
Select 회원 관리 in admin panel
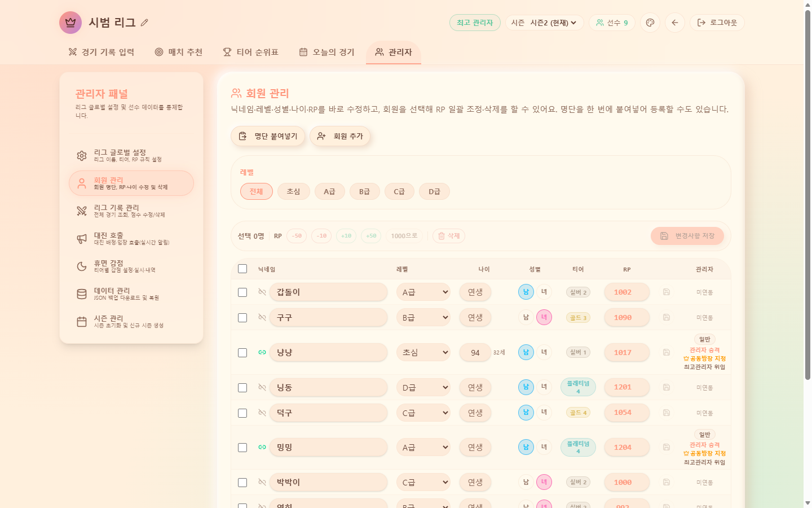pos(131,183)
